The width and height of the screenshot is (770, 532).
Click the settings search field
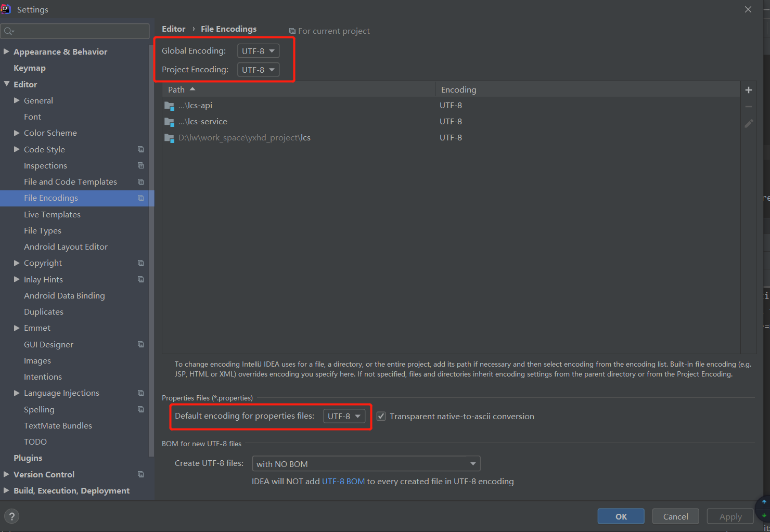(x=75, y=31)
